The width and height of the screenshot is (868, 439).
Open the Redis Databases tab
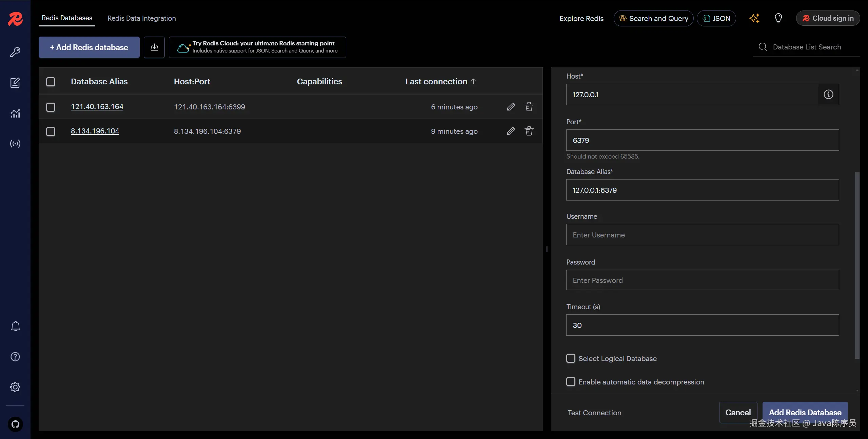[x=67, y=18]
